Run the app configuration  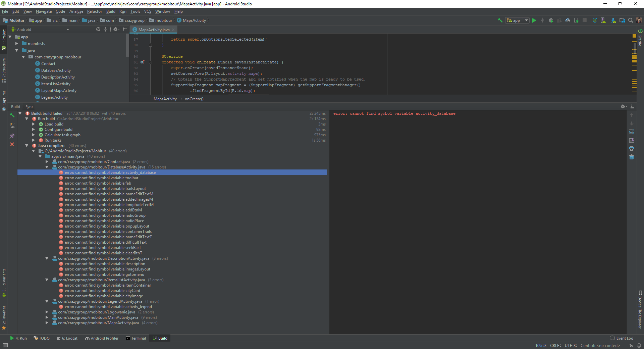pyautogui.click(x=534, y=20)
